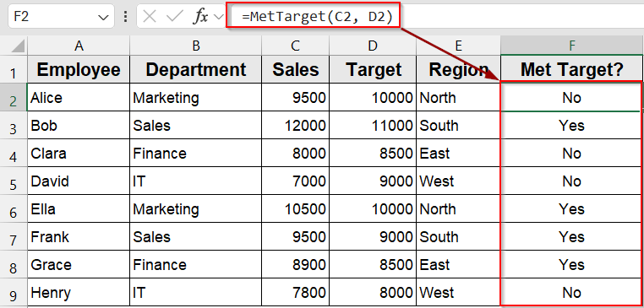Image resolution: width=644 pixels, height=308 pixels.
Task: Select row 1 header
Action: click(x=14, y=70)
